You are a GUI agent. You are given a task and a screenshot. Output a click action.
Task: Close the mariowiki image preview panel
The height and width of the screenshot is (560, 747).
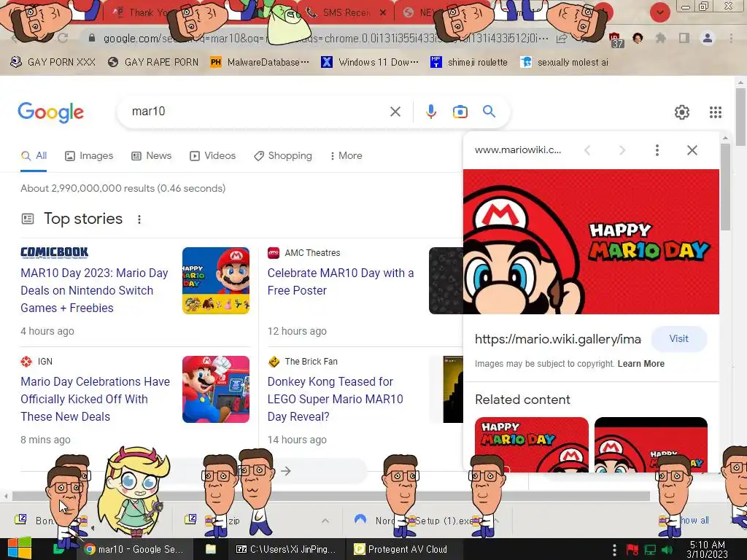click(x=692, y=150)
